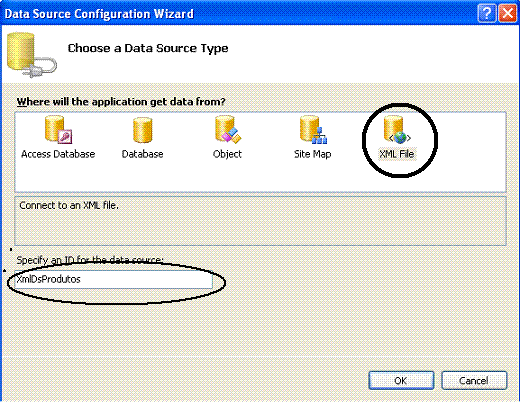The width and height of the screenshot is (520, 405).
Task: Select the Access Database icon
Action: pos(58,130)
